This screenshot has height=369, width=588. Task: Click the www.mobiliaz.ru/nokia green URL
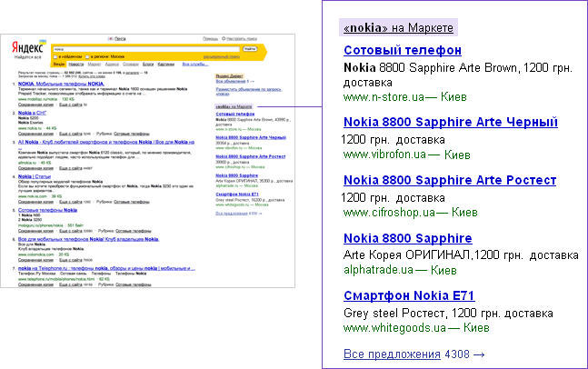coord(37,99)
